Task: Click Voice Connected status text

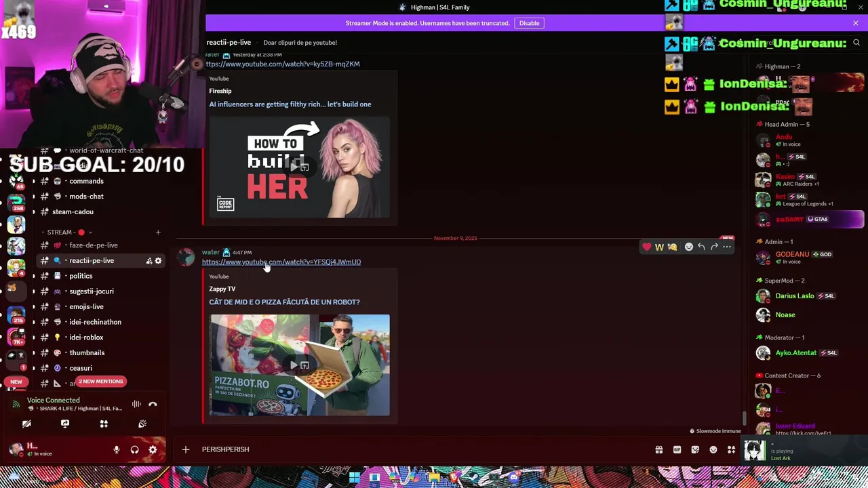Action: pyautogui.click(x=53, y=401)
